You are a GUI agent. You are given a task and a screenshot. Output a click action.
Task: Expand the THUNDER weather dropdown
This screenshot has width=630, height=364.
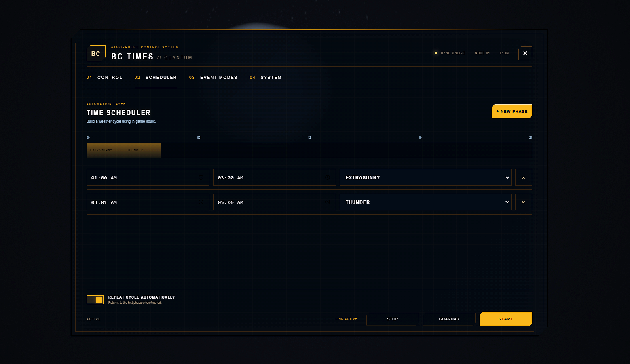tap(425, 202)
